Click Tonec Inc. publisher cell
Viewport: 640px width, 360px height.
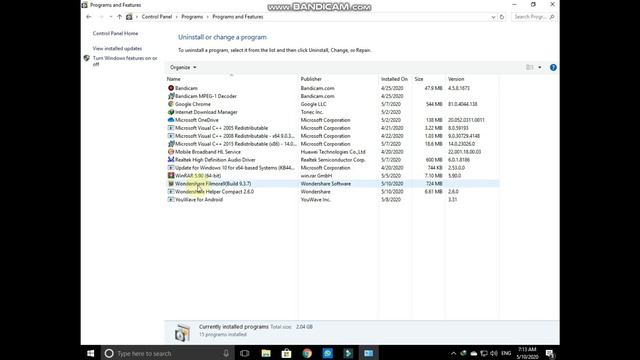312,112
